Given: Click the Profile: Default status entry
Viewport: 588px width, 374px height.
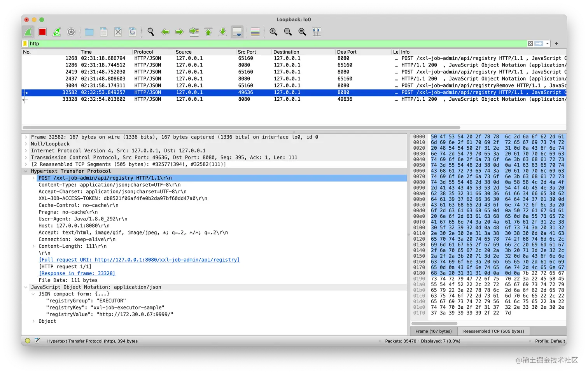Looking at the screenshot, I should tap(550, 341).
